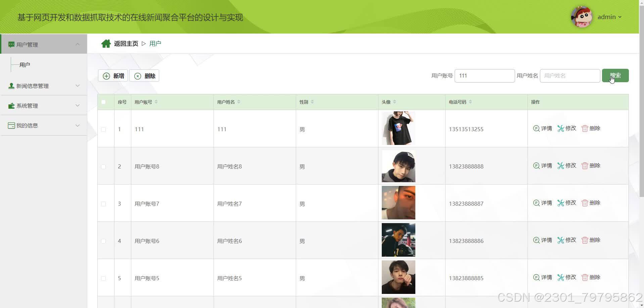
Task: Click the green 搜索 button
Action: (x=615, y=75)
